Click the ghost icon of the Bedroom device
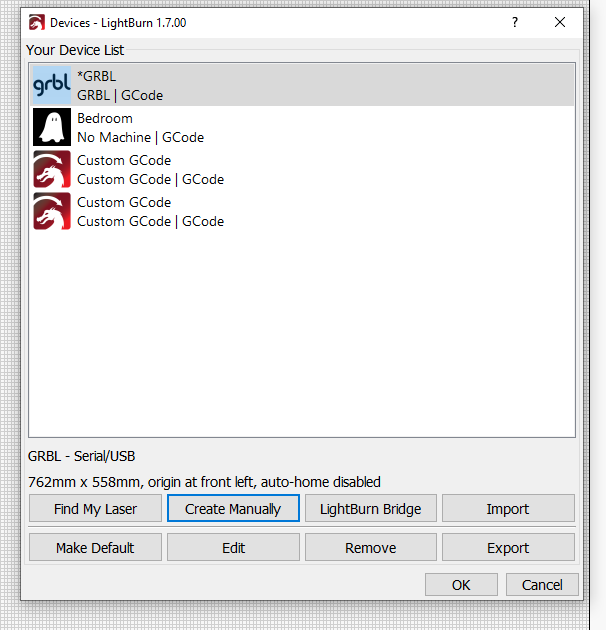This screenshot has width=606, height=630. (52, 127)
